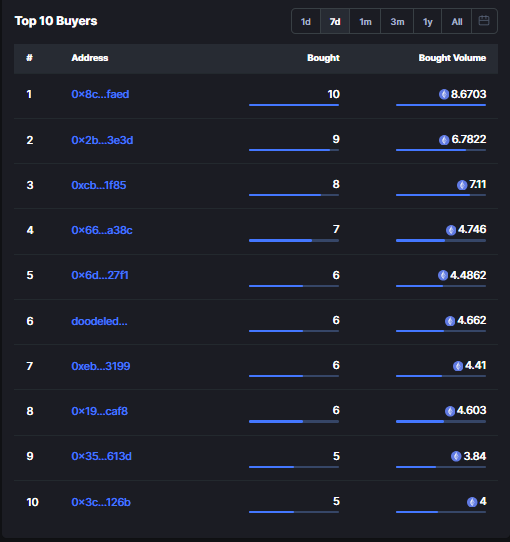
Task: Choose the 3m time range
Action: [x=397, y=21]
